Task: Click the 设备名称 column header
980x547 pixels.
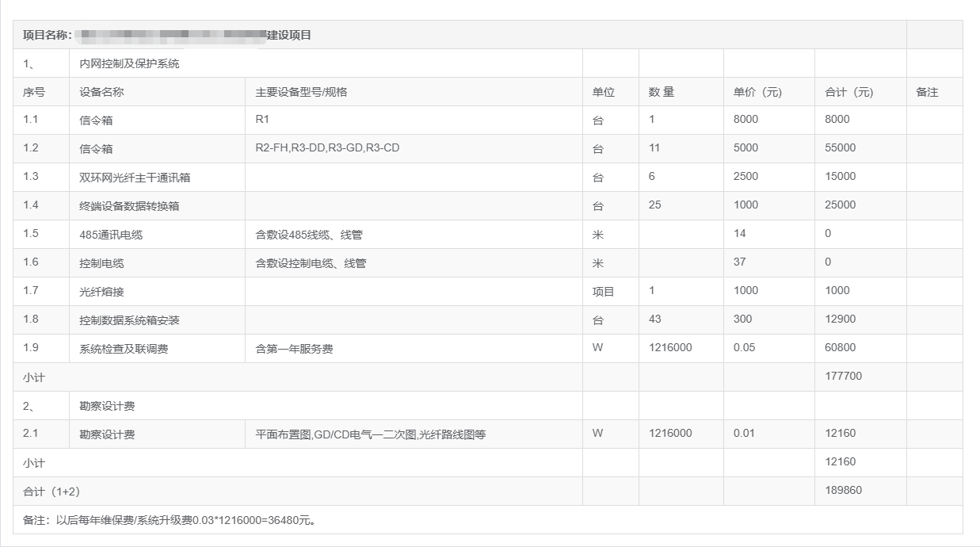Action: 101,92
